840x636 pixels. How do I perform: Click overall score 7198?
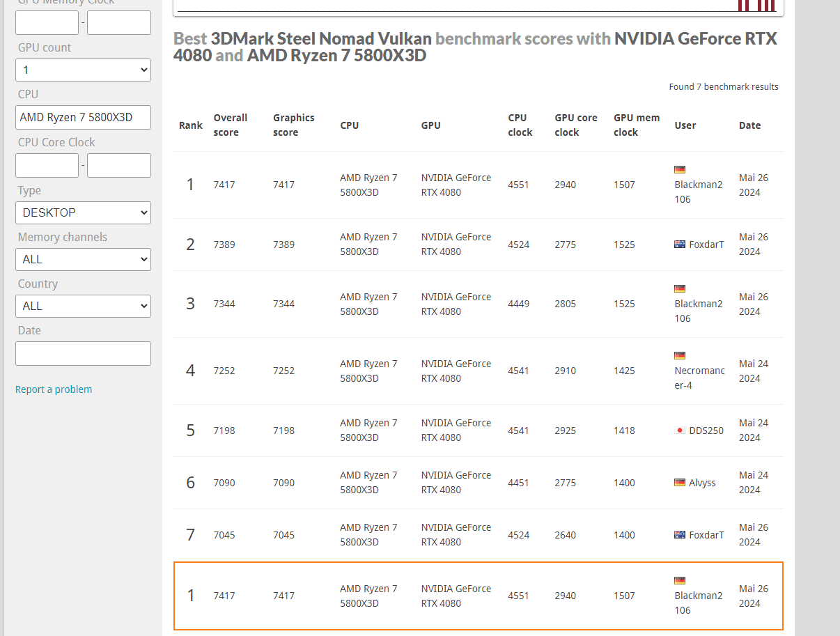(224, 431)
